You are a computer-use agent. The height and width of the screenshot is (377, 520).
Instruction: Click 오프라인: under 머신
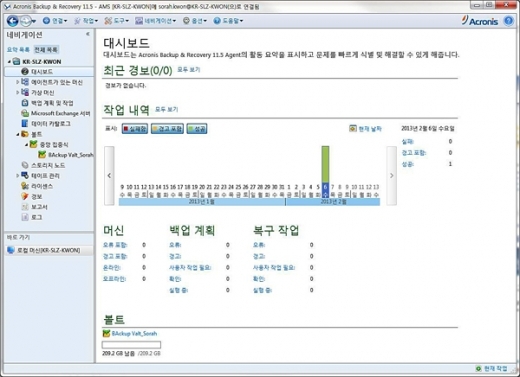pyautogui.click(x=114, y=279)
